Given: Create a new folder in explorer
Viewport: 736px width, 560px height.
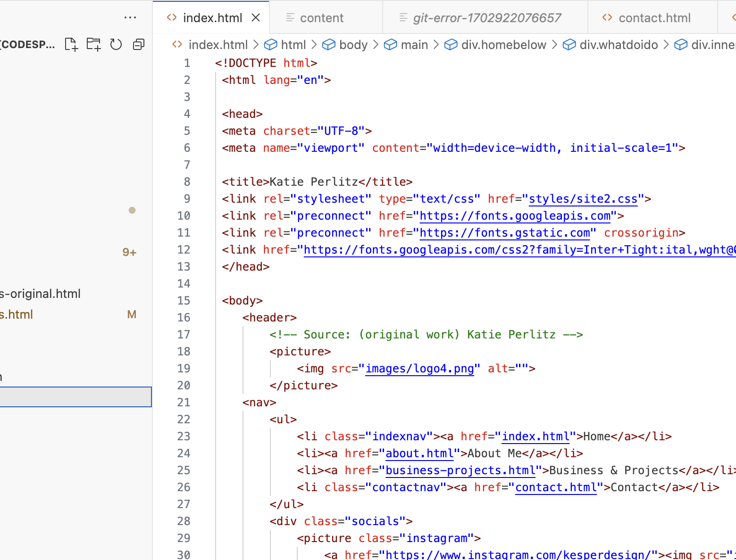Looking at the screenshot, I should click(93, 44).
